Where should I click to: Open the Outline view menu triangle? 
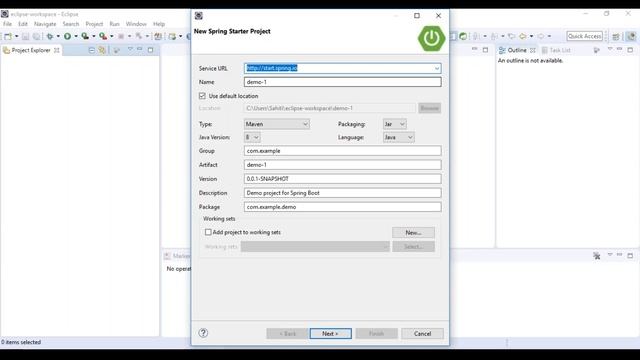click(x=610, y=49)
